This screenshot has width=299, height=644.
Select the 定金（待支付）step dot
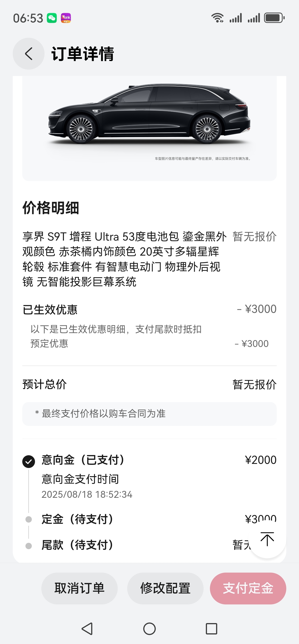pos(29,519)
